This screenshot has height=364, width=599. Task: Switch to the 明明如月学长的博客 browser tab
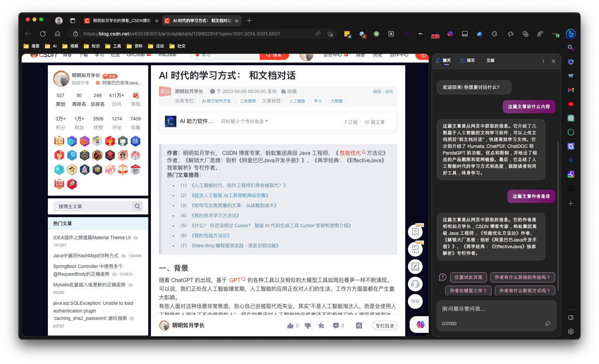click(121, 21)
